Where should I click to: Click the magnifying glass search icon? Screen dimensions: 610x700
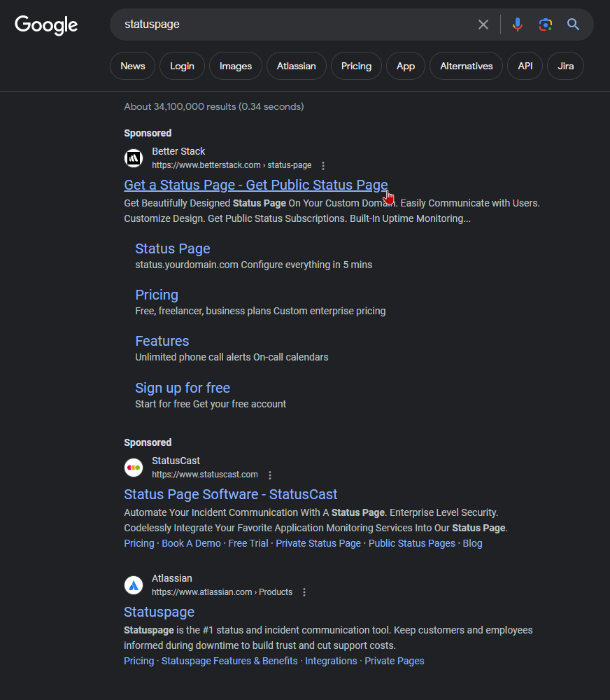coord(574,24)
